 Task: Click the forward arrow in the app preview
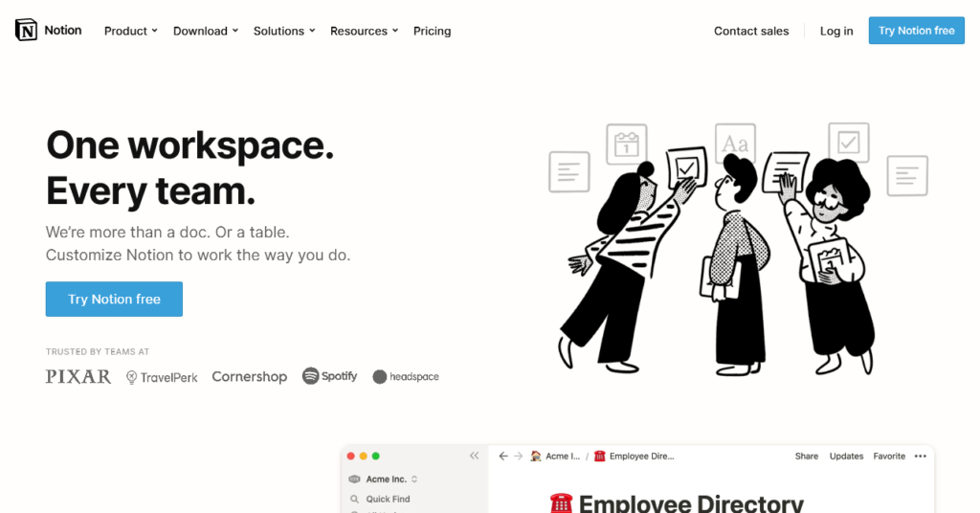click(x=518, y=457)
